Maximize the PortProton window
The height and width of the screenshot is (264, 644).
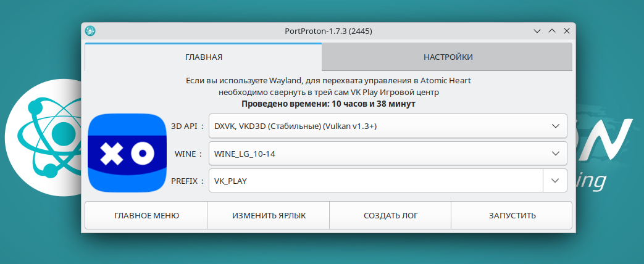tap(552, 31)
